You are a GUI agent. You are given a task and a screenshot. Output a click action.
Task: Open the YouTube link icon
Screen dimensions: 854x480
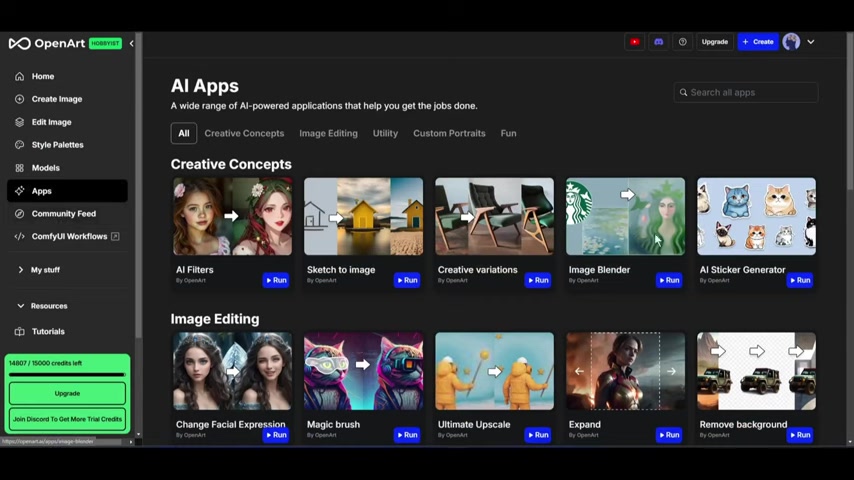click(x=634, y=42)
